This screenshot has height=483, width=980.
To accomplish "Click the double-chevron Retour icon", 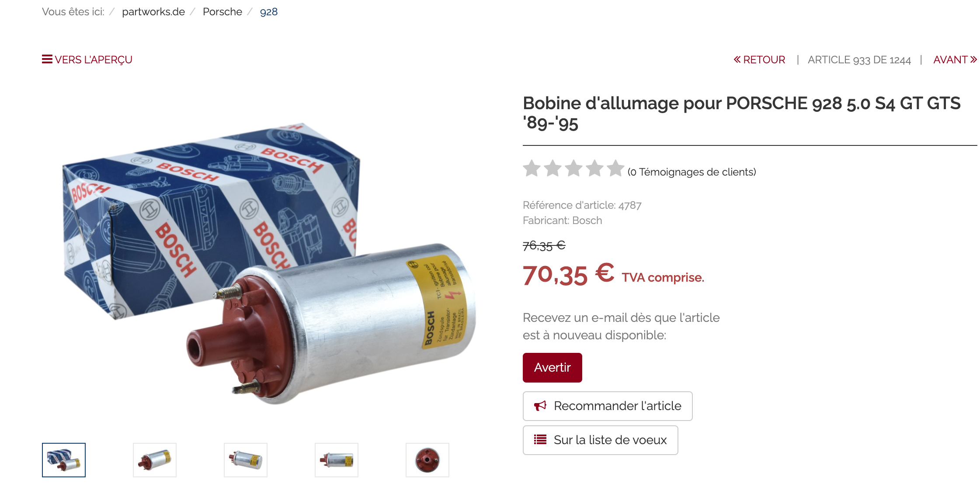I will click(737, 59).
